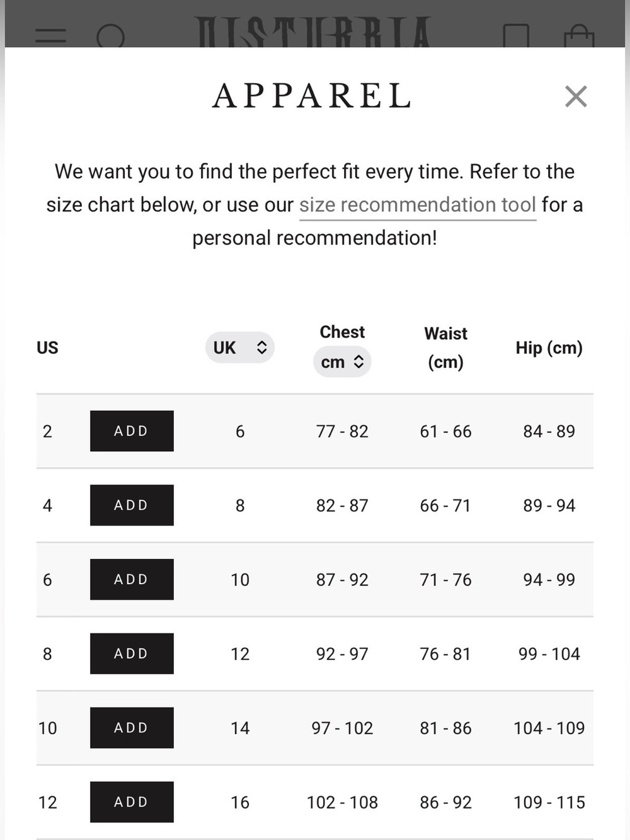Open the shopping bag icon
Image resolution: width=630 pixels, height=840 pixels.
(579, 36)
